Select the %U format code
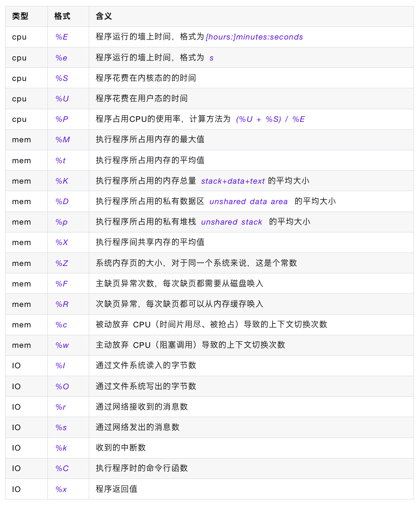The image size is (420, 505). click(x=62, y=99)
